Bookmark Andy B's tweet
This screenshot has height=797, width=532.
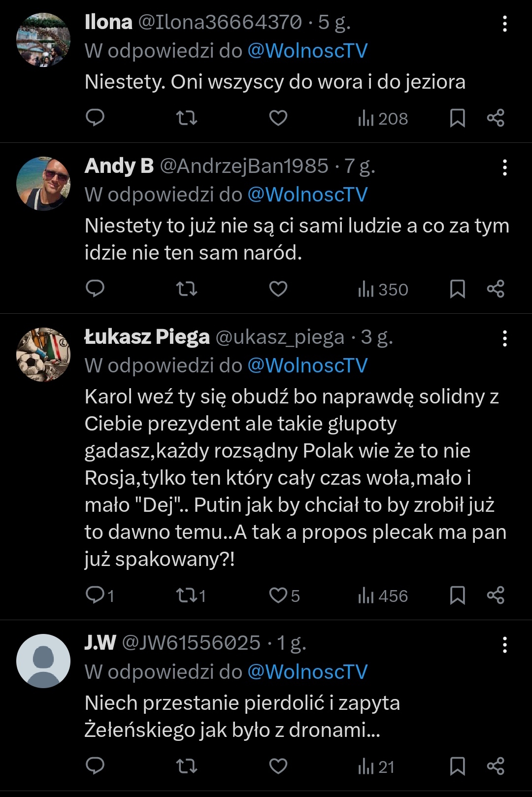[458, 289]
